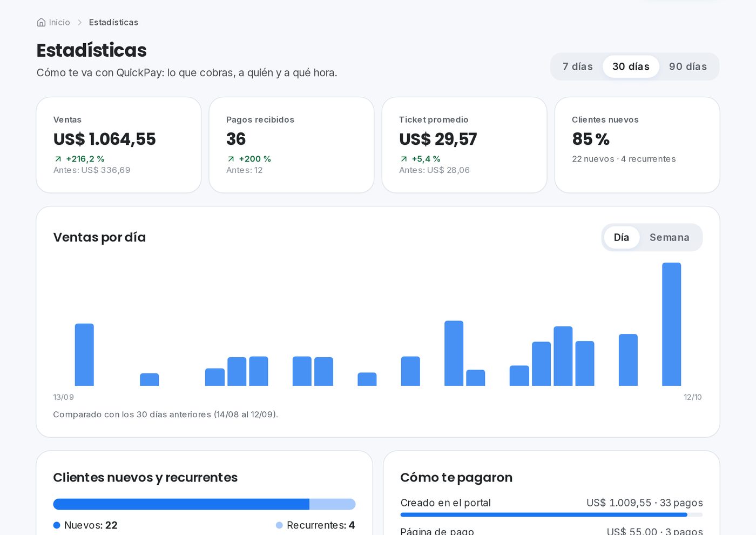The width and height of the screenshot is (756, 535).
Task: Switch the period to 90 días
Action: point(688,66)
